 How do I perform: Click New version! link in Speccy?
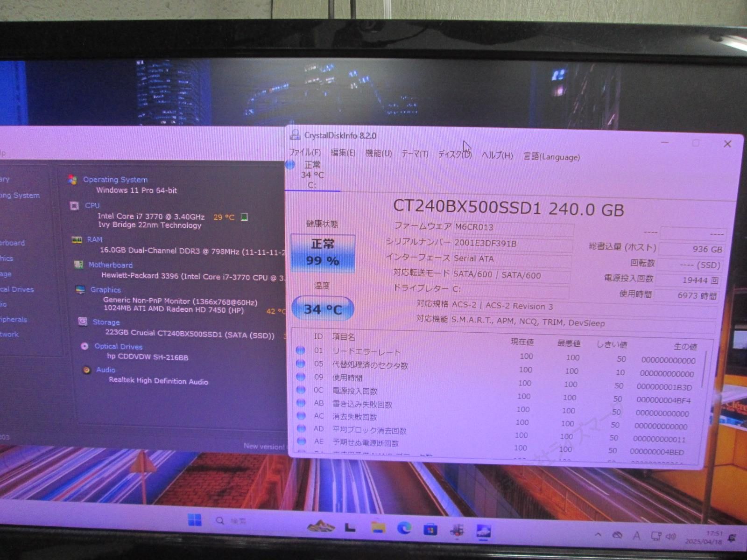click(x=264, y=447)
